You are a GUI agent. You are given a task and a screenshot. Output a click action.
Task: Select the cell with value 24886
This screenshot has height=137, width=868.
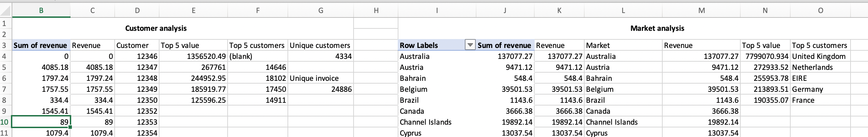pyautogui.click(x=320, y=89)
